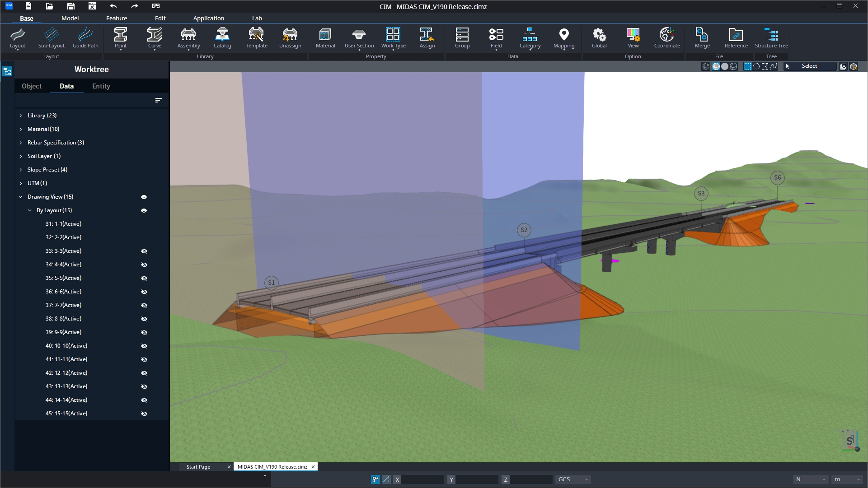Open the Assembly library
This screenshot has height=488, width=868.
[x=188, y=38]
